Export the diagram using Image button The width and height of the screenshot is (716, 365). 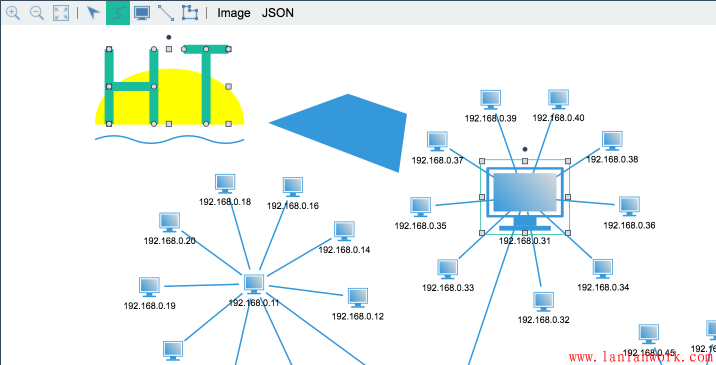click(x=234, y=13)
